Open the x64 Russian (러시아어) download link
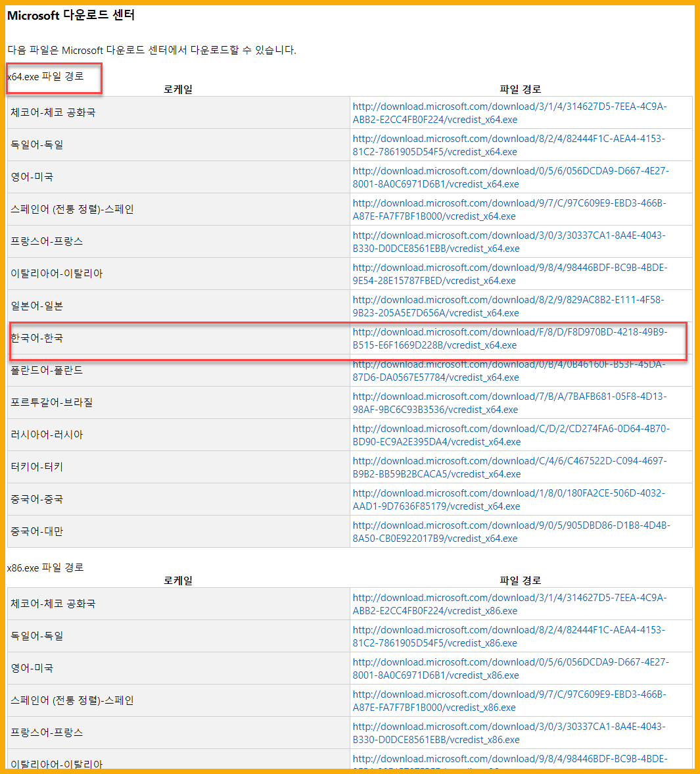 tap(511, 435)
